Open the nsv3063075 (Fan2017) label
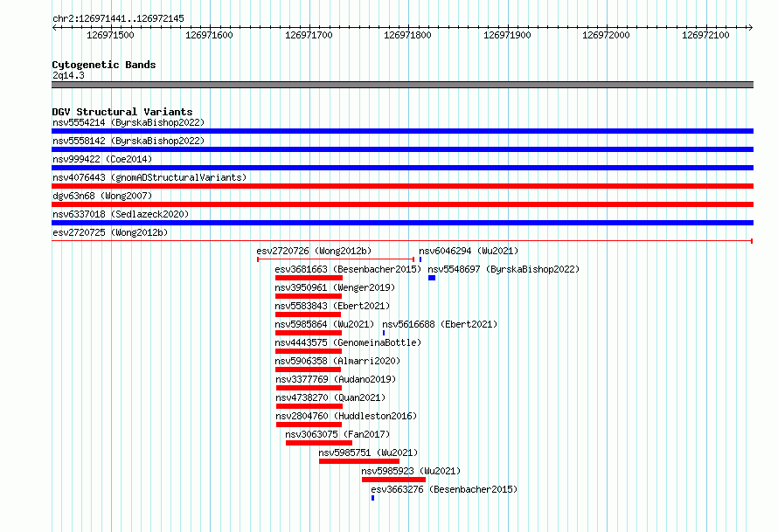This screenshot has height=532, width=778. [337, 434]
